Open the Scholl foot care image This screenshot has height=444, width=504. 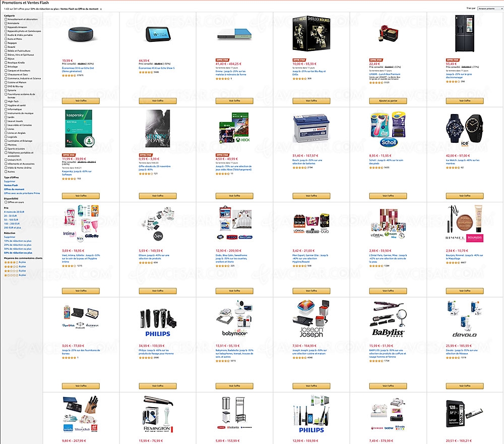point(388,128)
